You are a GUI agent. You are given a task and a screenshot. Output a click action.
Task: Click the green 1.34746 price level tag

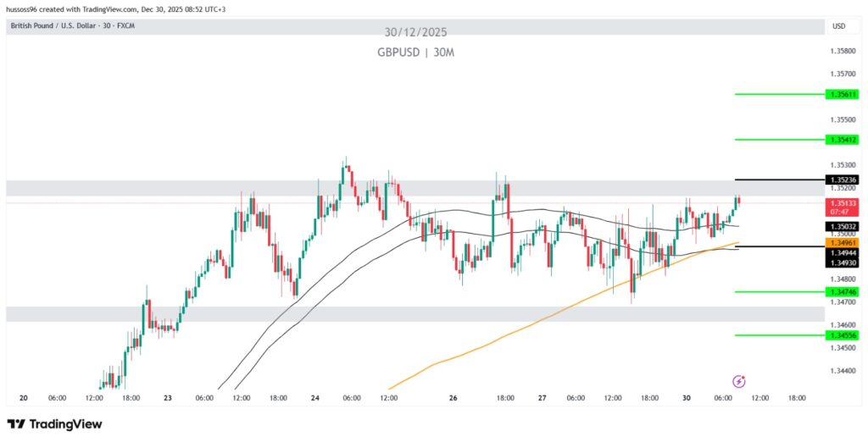tap(844, 291)
